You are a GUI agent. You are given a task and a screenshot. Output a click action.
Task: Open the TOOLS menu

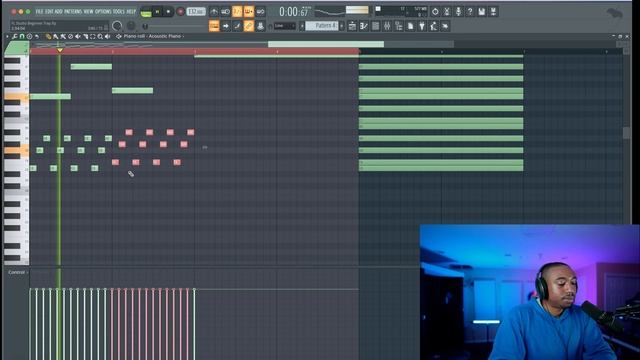pos(119,11)
